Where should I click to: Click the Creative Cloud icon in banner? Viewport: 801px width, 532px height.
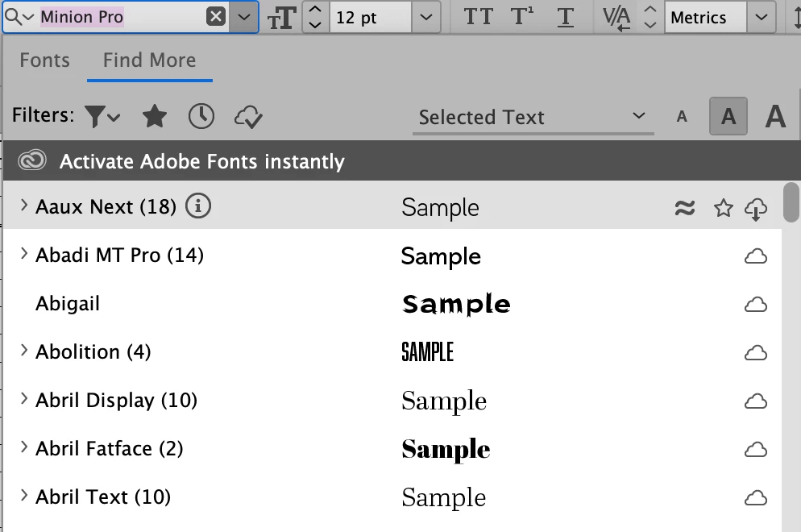tap(32, 160)
